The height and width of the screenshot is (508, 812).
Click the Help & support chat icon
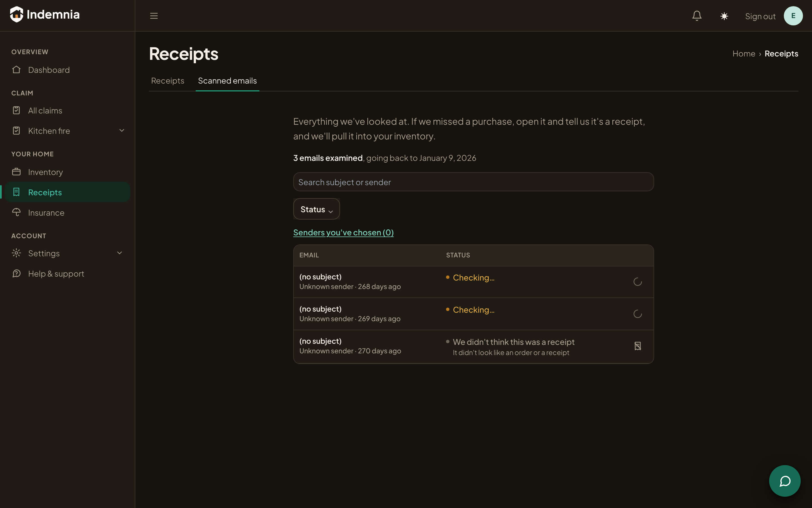16,273
